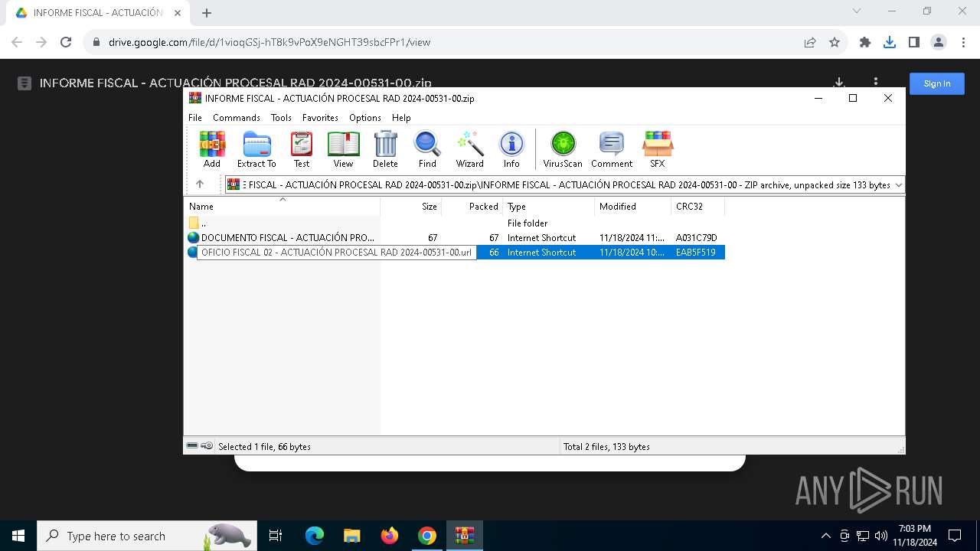Screen dimensions: 980x551
Task: Click the Sign In button in Google Drive
Action: pos(937,83)
